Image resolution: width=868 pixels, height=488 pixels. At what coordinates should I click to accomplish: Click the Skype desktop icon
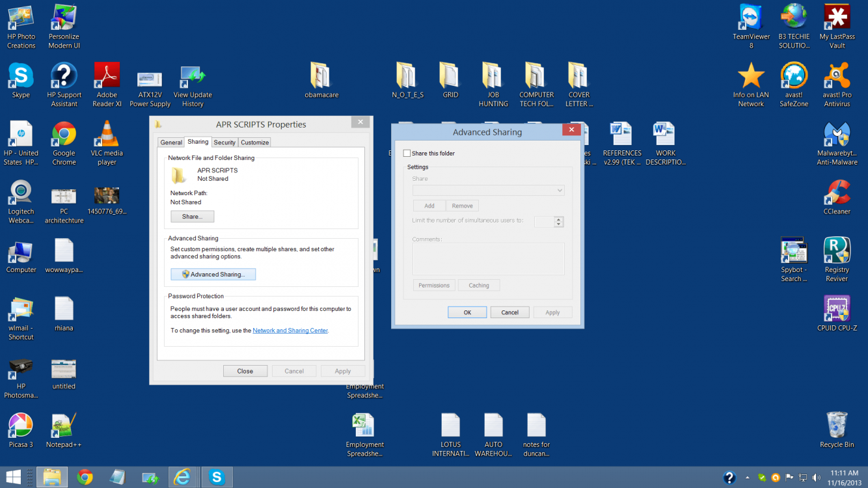[21, 81]
